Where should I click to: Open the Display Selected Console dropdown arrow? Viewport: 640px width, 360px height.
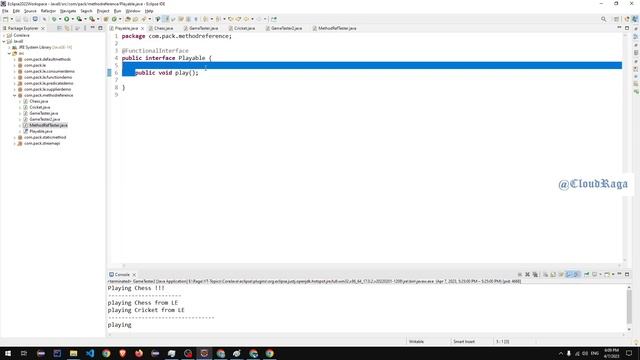pyautogui.click(x=600, y=274)
